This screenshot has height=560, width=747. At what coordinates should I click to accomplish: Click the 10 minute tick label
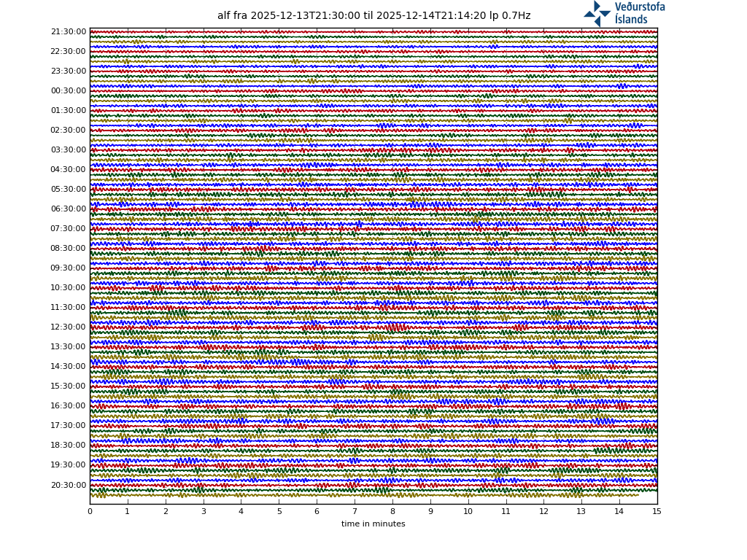(x=468, y=512)
